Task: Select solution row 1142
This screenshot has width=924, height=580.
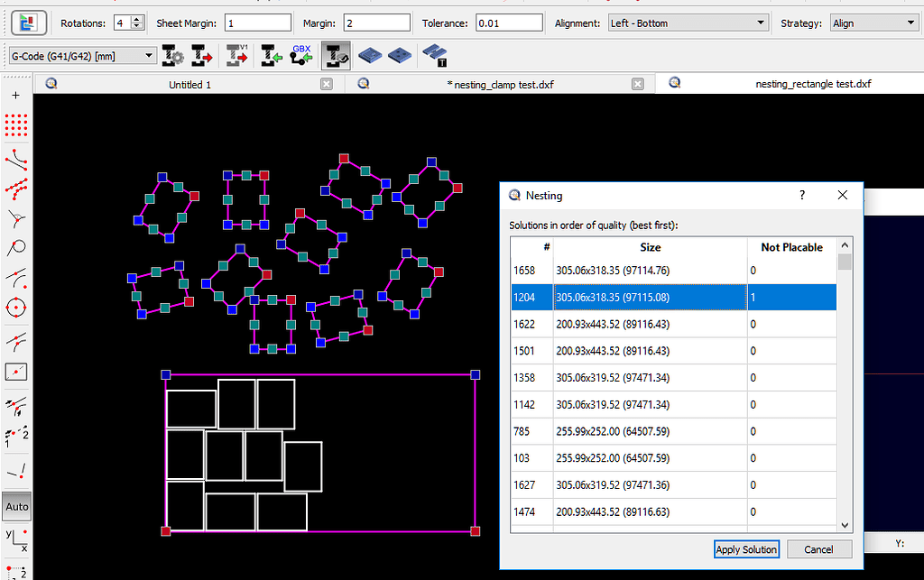Action: click(x=673, y=404)
